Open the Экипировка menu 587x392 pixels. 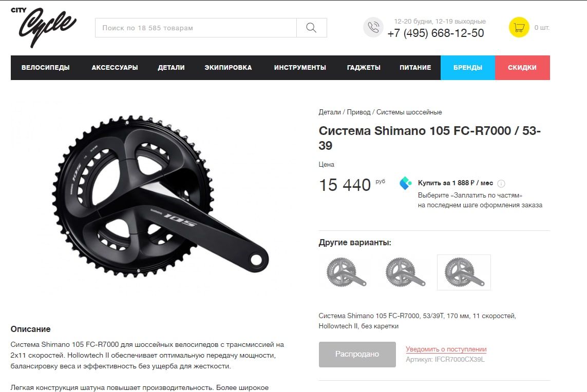tap(228, 68)
